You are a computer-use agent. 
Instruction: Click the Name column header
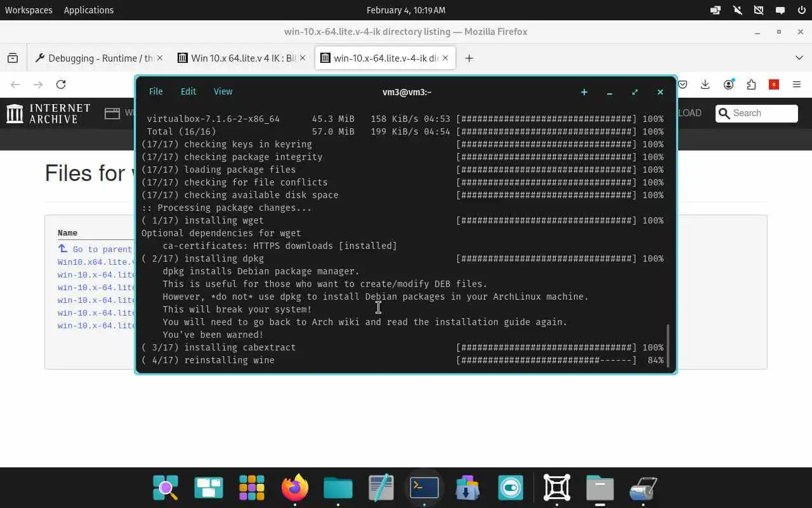click(x=67, y=233)
